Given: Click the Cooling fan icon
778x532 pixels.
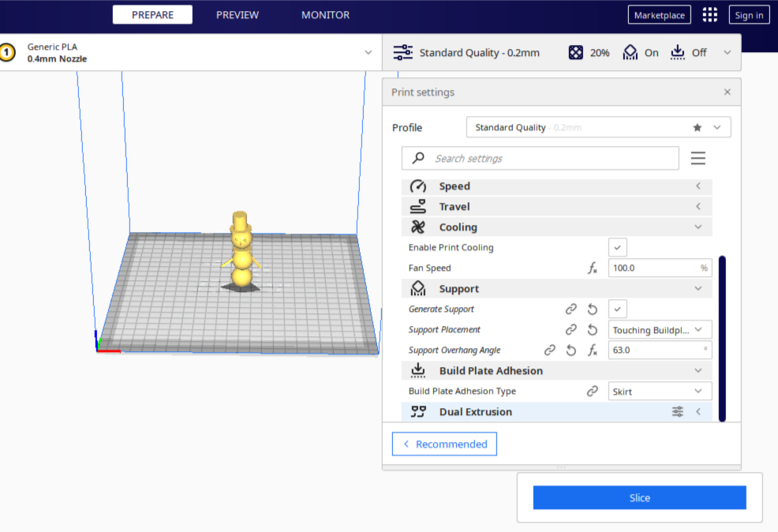Looking at the screenshot, I should click(417, 227).
